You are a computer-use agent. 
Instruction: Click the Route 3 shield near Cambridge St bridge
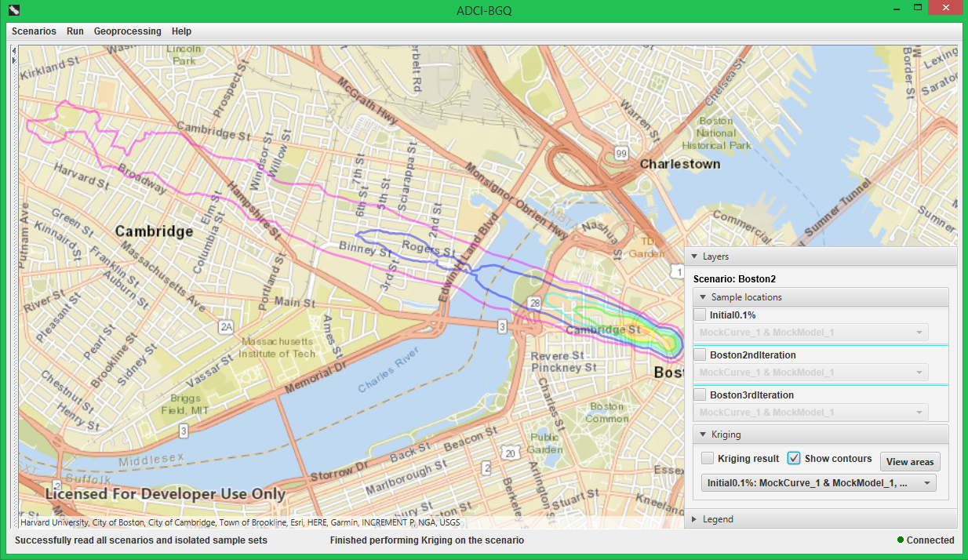501,326
